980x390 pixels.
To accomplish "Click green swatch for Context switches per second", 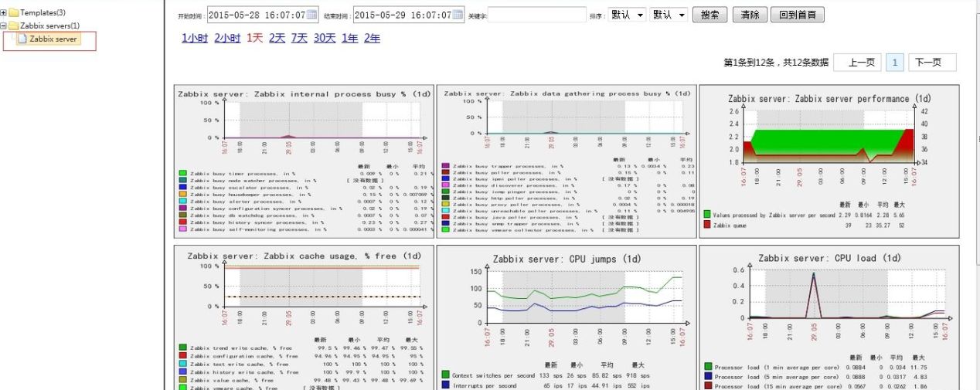I will pos(445,375).
